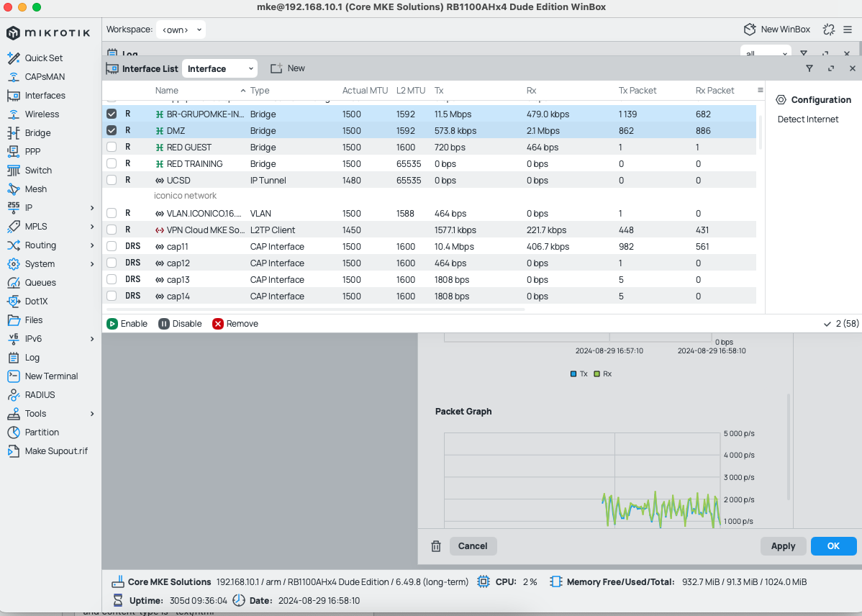Click the blue Tx legend swatch
The height and width of the screenshot is (616, 862).
click(572, 373)
